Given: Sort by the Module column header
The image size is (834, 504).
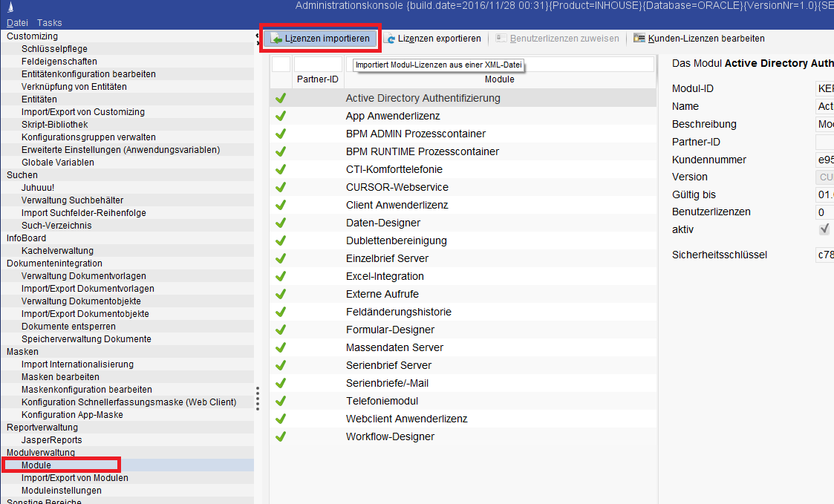Looking at the screenshot, I should click(x=499, y=79).
